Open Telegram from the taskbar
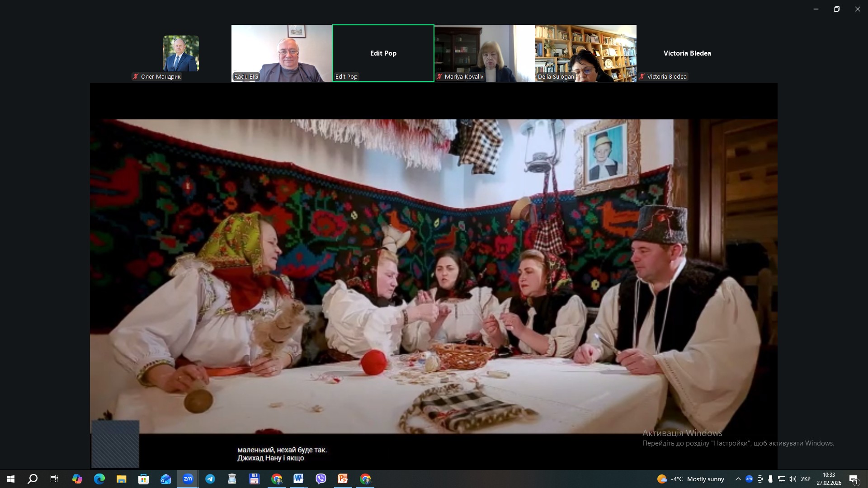Screen dimensions: 868x488 [210, 479]
